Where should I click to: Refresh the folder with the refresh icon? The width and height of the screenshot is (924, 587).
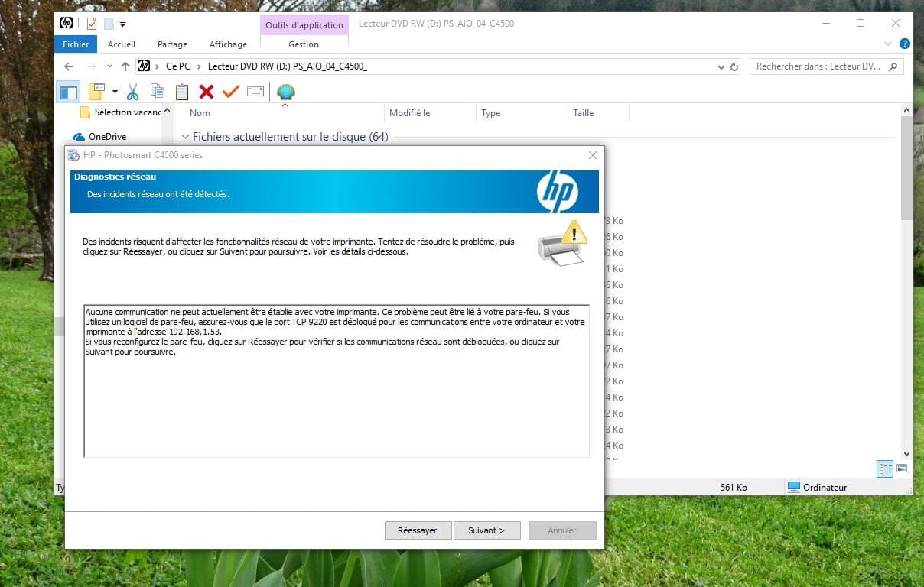click(x=734, y=67)
